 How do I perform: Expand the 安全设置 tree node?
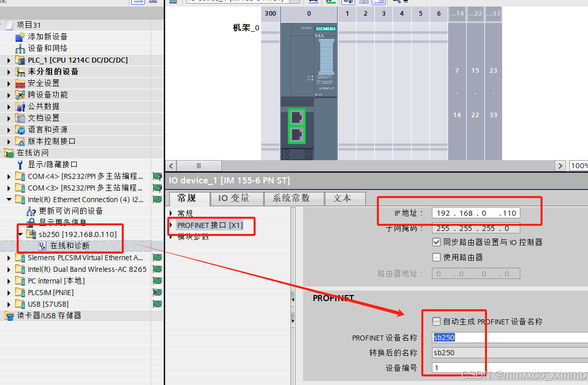pos(9,83)
